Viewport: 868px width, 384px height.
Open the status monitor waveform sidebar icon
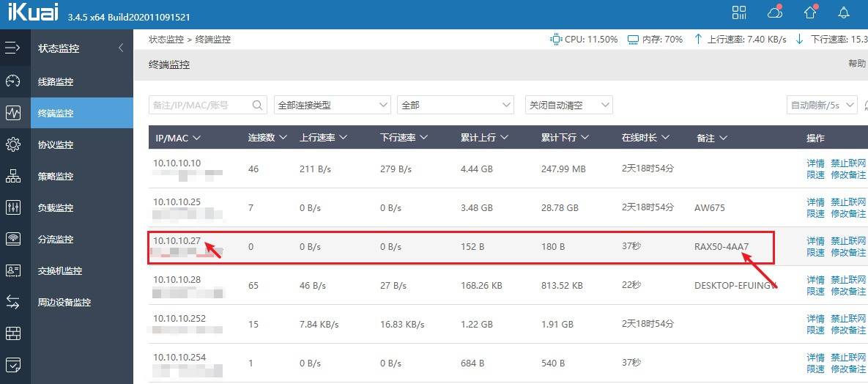12,113
